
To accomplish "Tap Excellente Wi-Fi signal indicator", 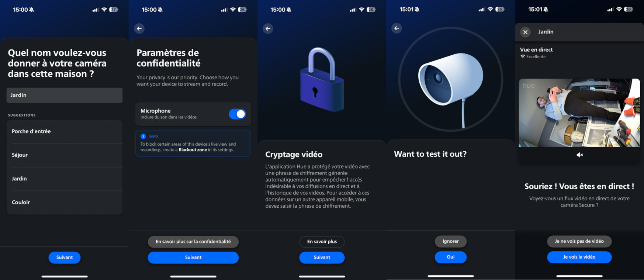I will pos(533,56).
